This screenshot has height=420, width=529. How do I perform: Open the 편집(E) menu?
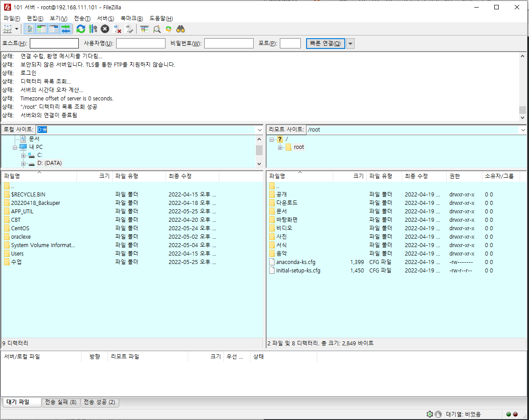[x=35, y=19]
